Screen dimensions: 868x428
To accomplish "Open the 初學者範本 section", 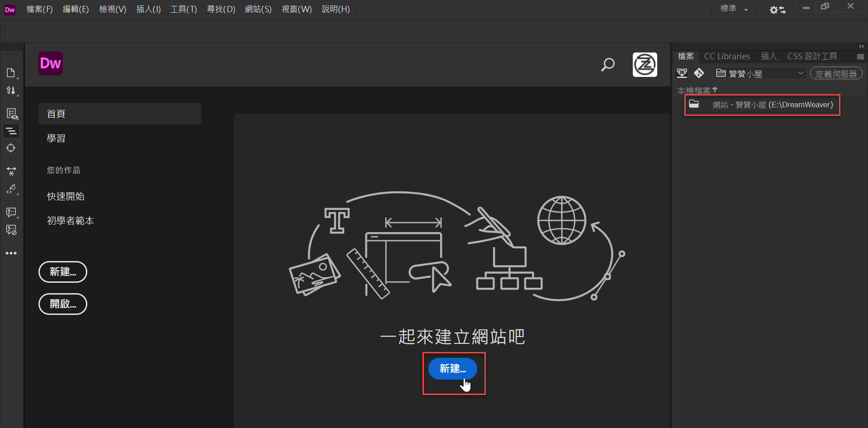I will point(70,221).
